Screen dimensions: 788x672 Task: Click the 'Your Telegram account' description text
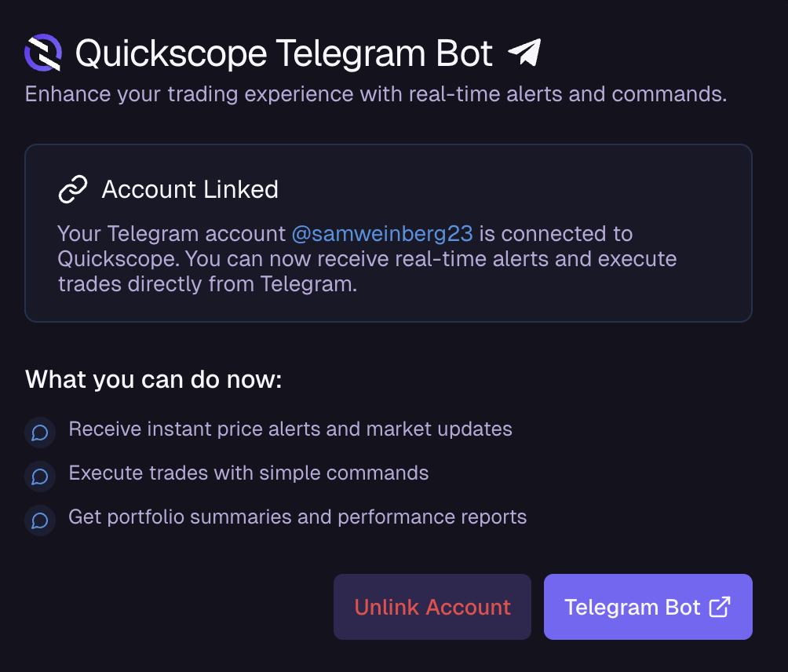point(173,234)
